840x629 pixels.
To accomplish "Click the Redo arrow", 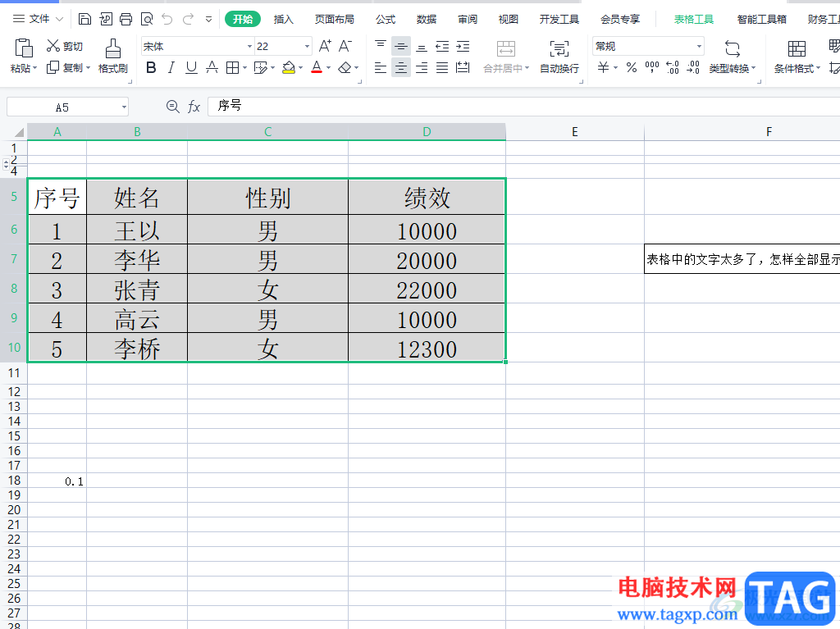I will [x=188, y=20].
